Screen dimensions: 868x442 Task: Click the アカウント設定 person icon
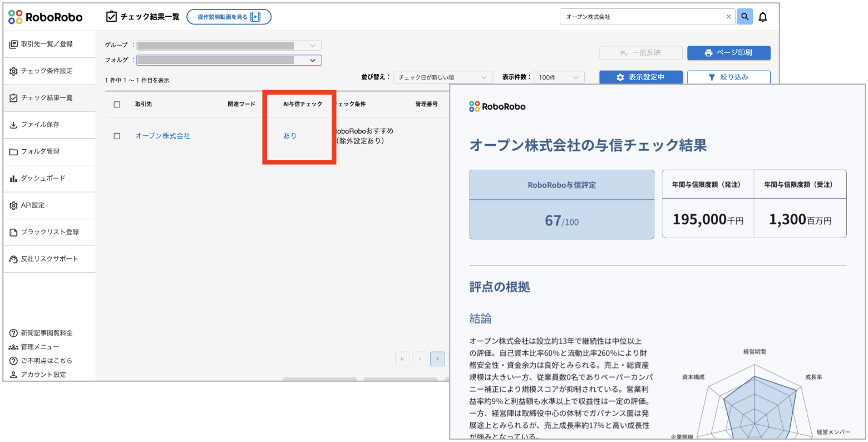13,375
